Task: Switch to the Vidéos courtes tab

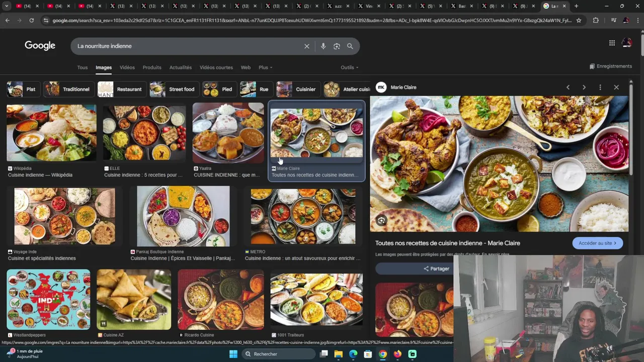Action: (216, 67)
